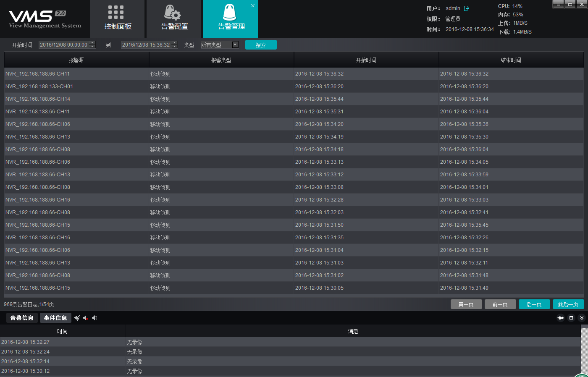Image resolution: width=588 pixels, height=377 pixels.
Task: Click the logout icon next to admin
Action: coord(467,8)
